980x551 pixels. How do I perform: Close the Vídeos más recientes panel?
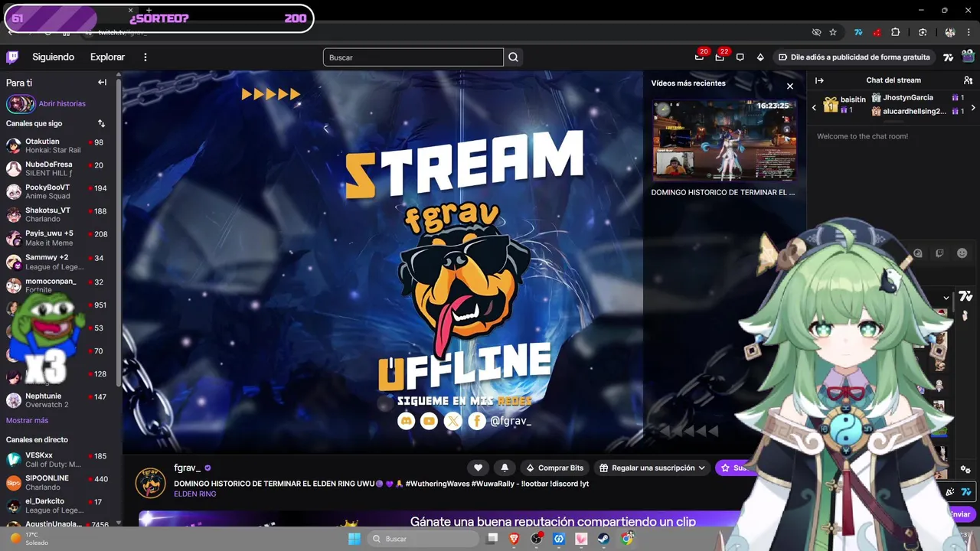pos(790,86)
